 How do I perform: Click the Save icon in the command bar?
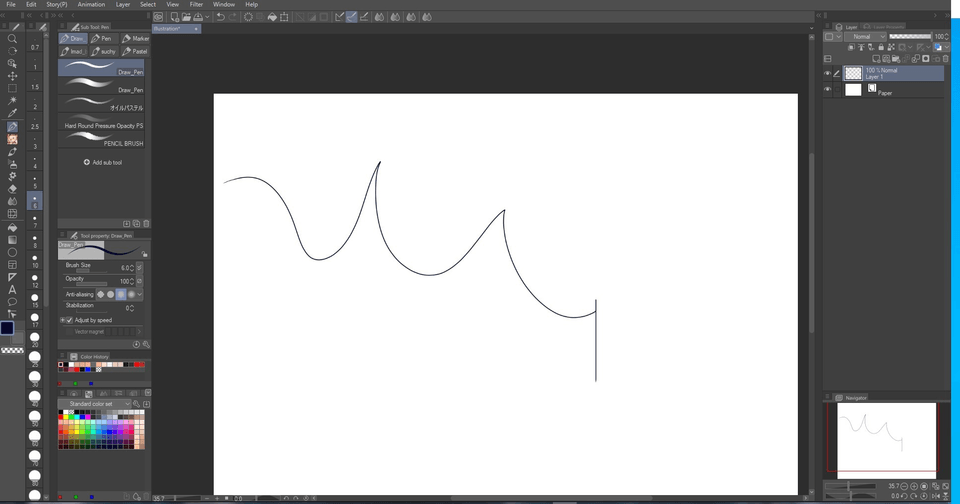[x=199, y=17]
